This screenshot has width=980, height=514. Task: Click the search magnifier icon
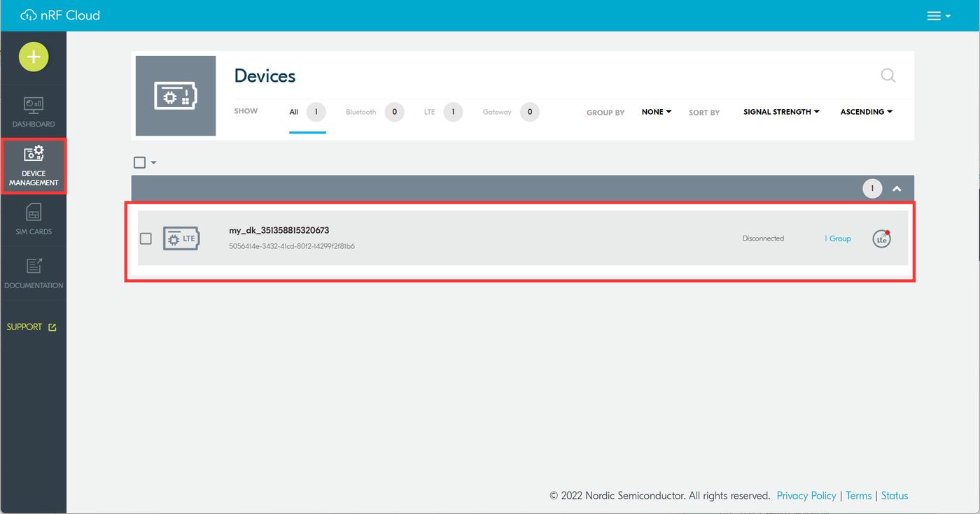888,76
